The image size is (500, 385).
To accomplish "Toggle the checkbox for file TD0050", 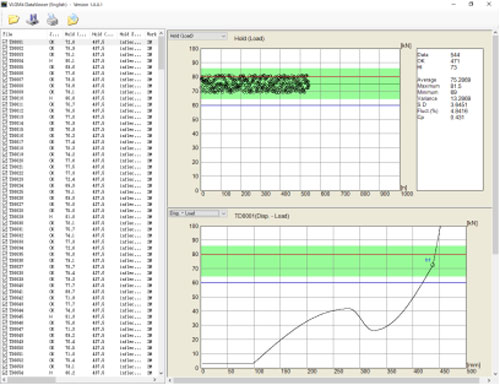I will click(5, 348).
